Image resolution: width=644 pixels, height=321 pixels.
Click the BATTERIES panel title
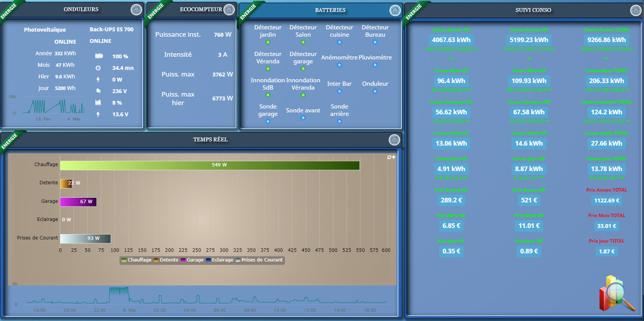coord(330,10)
